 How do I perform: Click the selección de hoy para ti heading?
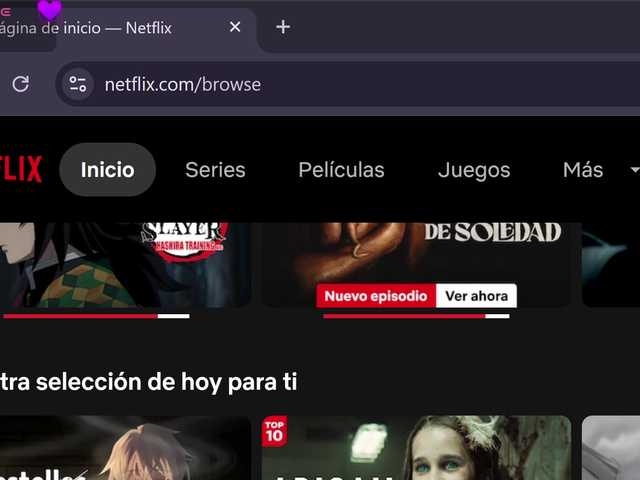coord(148,382)
